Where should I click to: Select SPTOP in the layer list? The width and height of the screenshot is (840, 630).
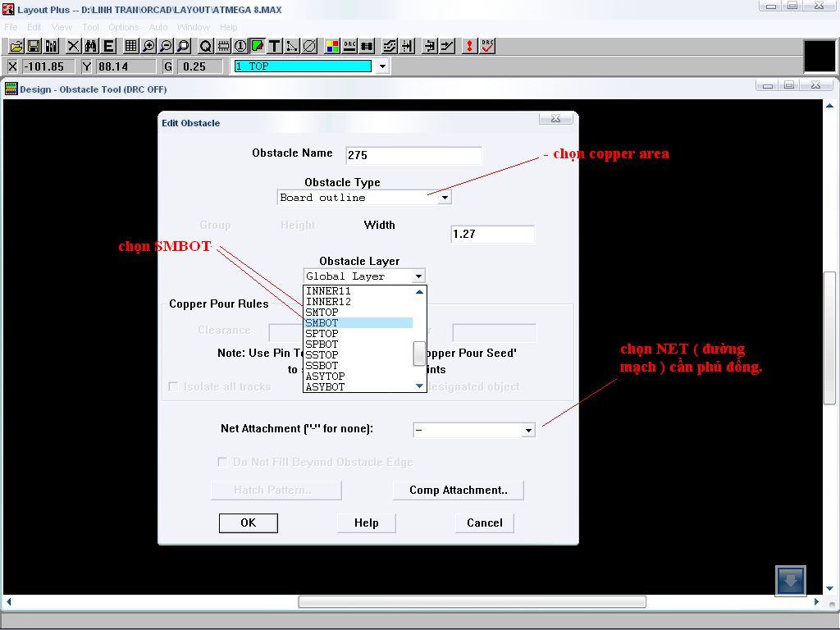pos(358,334)
